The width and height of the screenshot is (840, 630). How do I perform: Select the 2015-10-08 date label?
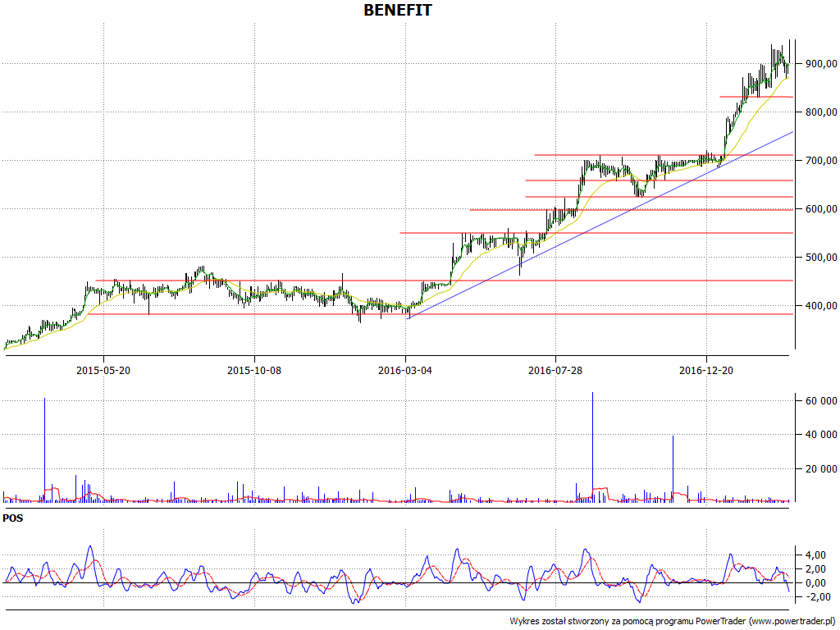(x=254, y=370)
